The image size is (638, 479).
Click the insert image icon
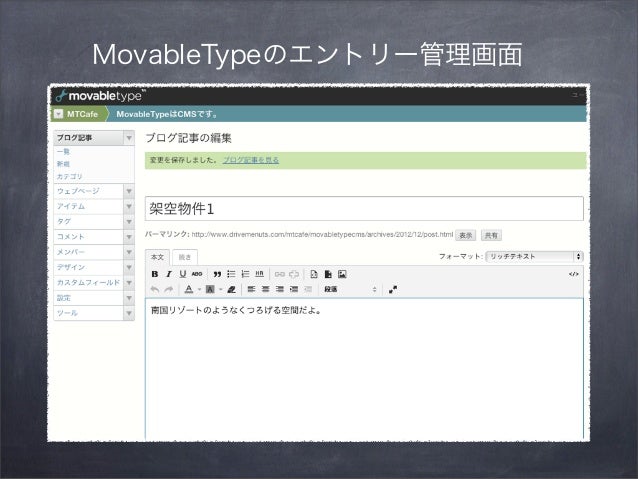[x=342, y=274]
